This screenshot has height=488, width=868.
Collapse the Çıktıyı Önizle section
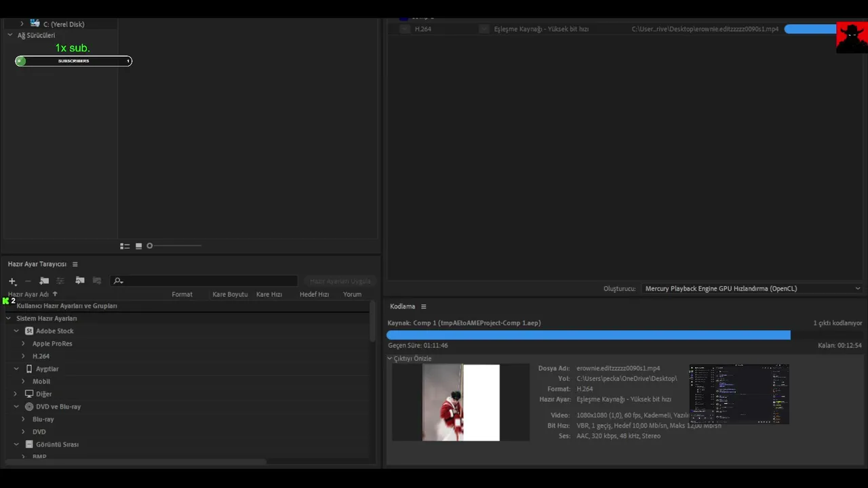pos(390,359)
